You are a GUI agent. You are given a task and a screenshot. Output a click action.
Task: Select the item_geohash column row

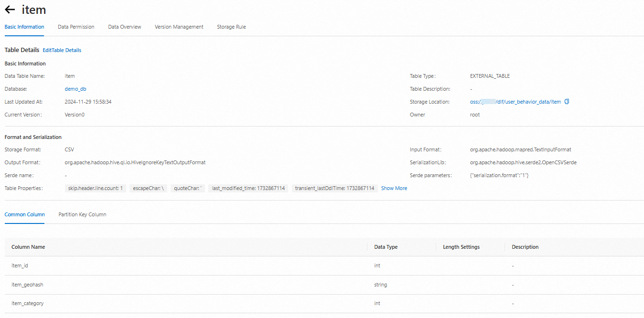tap(324, 285)
